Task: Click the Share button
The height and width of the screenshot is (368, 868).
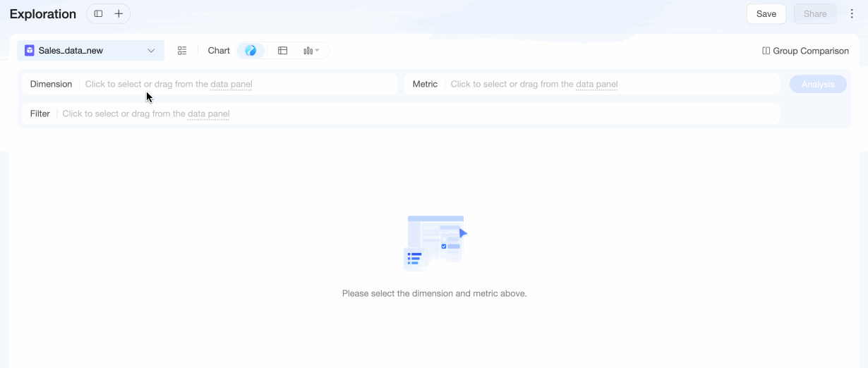Action: click(815, 13)
